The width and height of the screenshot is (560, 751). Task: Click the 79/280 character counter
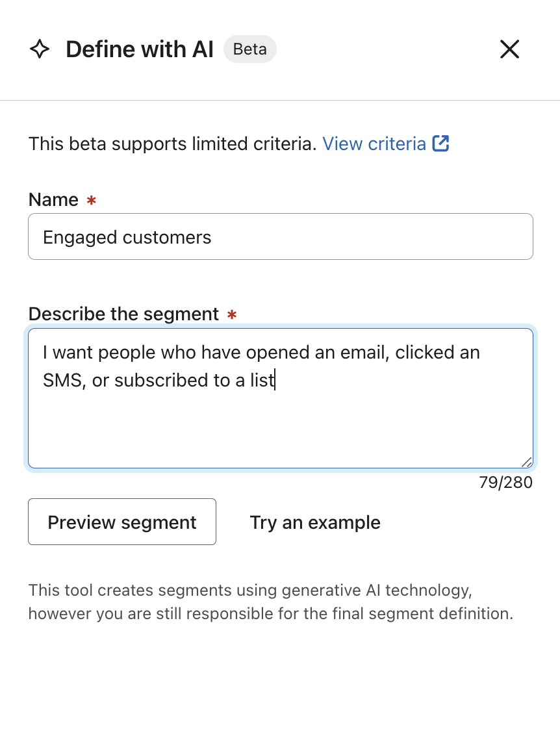click(x=505, y=482)
